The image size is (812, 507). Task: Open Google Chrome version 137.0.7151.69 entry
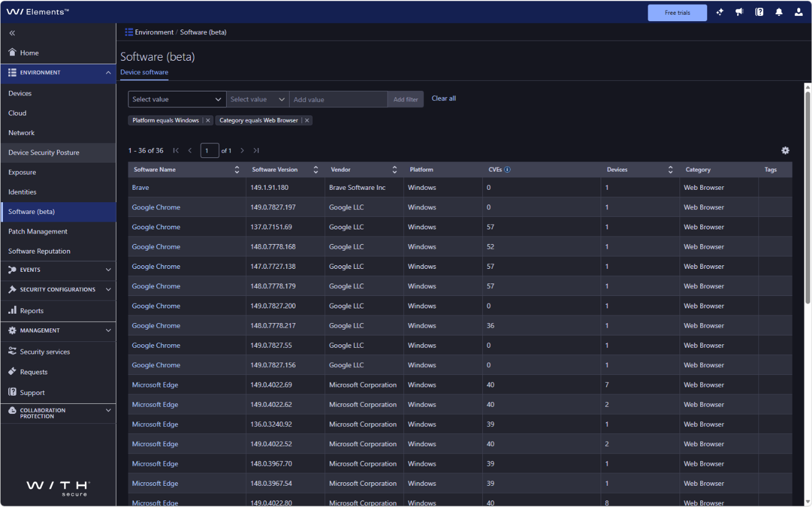156,227
